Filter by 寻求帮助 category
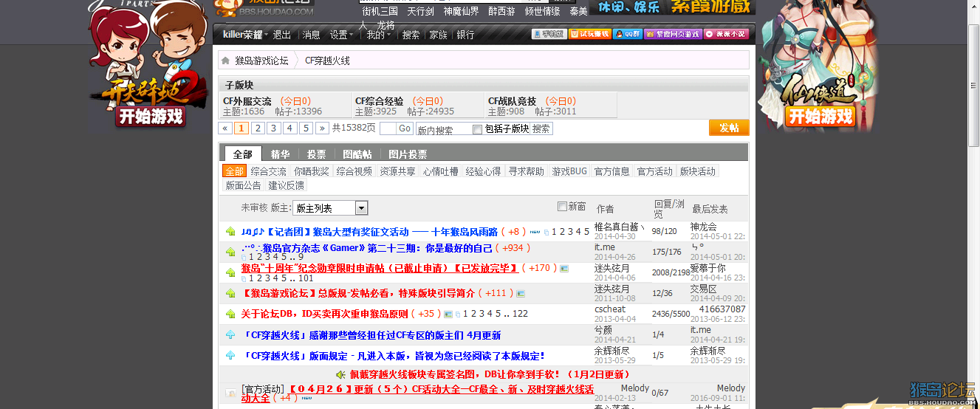This screenshot has width=980, height=409. (x=527, y=171)
